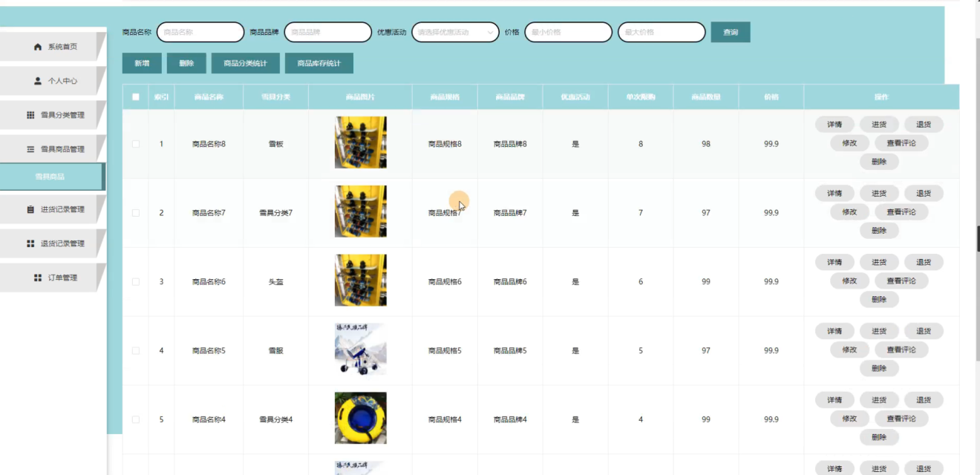Click the 删除 button in the toolbar
The image size is (980, 475).
click(x=186, y=63)
